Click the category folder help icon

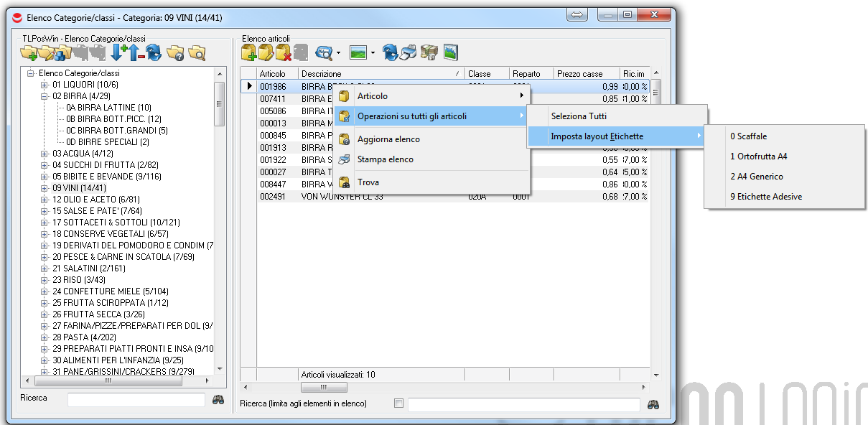[174, 52]
